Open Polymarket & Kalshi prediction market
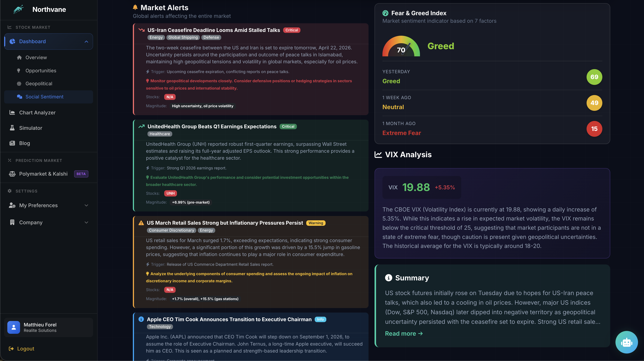Viewport: 644px width, 361px height. pos(48,174)
